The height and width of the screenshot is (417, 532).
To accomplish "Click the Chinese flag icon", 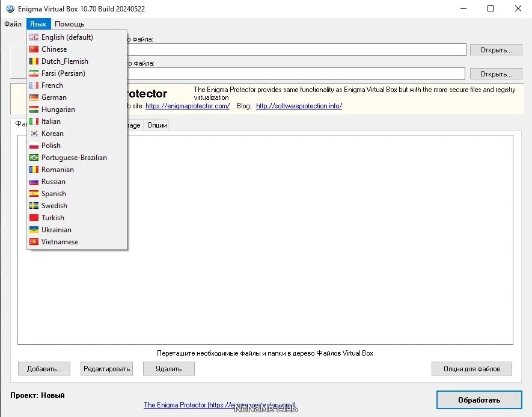I will [x=34, y=49].
